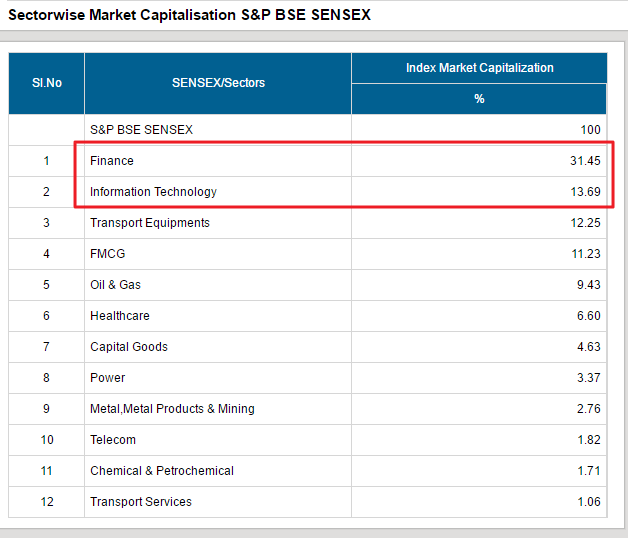Click the 4.63 value
Viewport: 628px width, 538px height.
click(588, 347)
